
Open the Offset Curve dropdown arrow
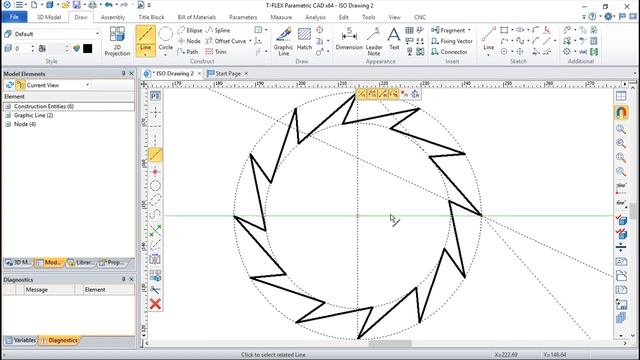(250, 41)
